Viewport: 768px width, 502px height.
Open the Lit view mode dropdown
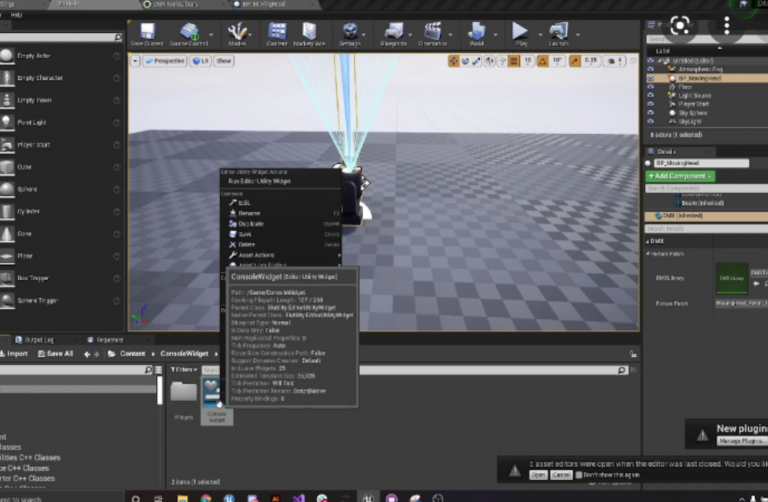pos(201,61)
